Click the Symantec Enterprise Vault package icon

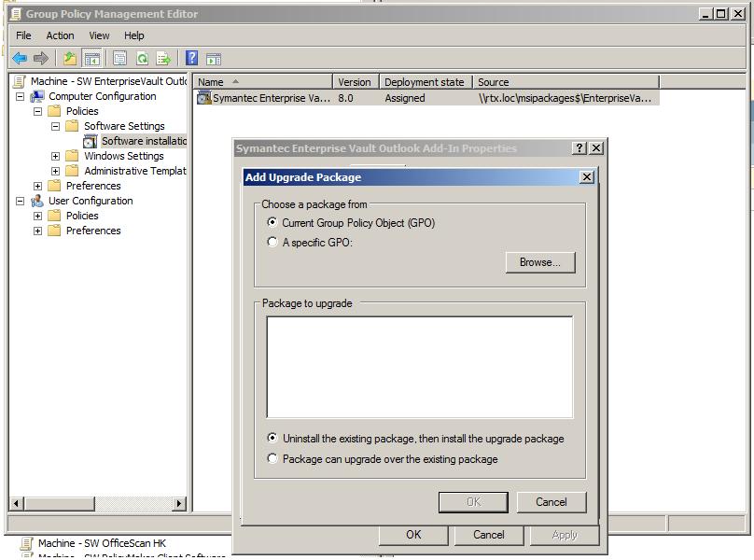[x=203, y=98]
